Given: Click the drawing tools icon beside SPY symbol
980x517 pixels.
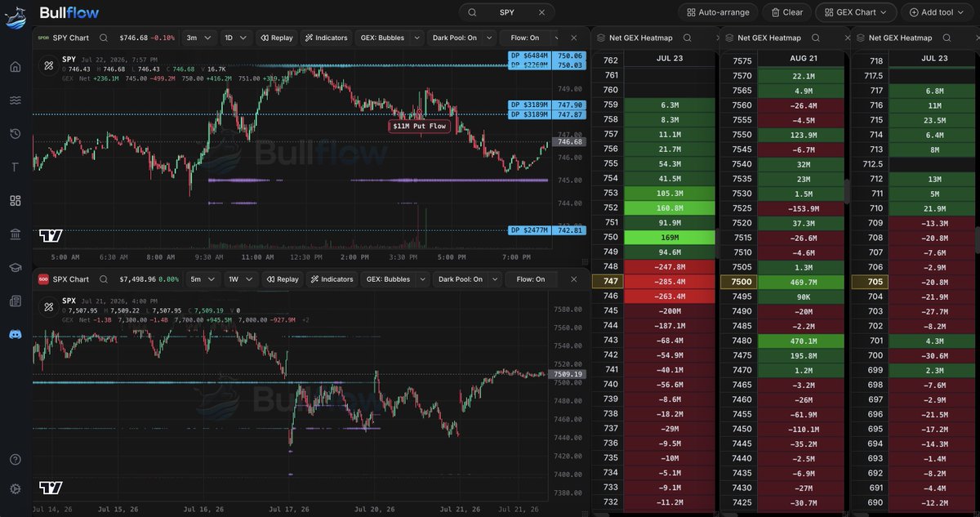Looking at the screenshot, I should (48, 64).
